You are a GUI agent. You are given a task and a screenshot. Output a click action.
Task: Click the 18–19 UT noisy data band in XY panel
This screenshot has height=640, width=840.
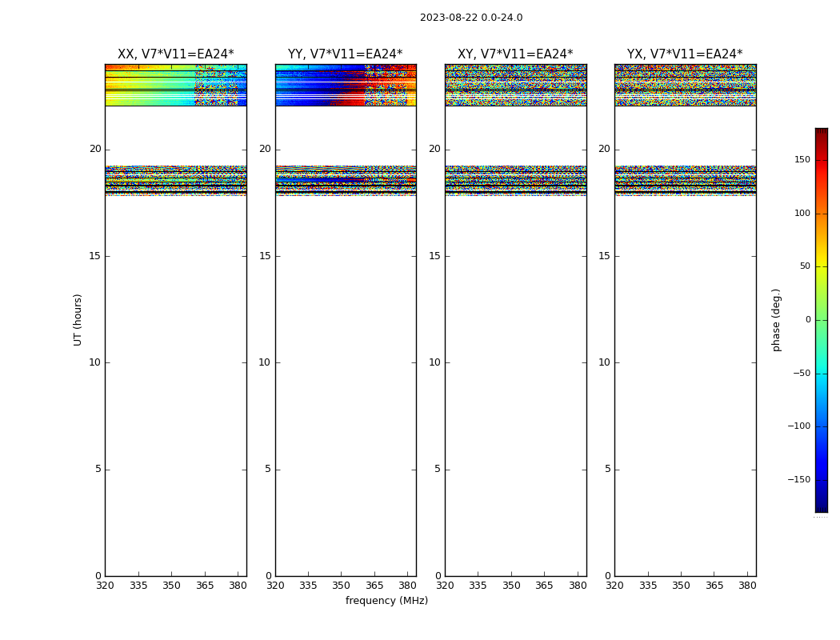point(515,181)
